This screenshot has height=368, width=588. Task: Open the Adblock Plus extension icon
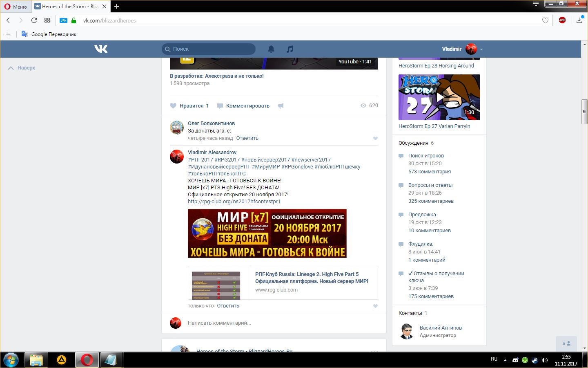562,20
